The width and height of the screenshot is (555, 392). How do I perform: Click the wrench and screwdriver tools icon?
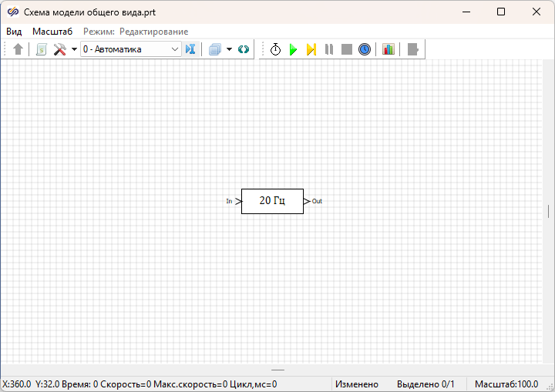click(59, 49)
